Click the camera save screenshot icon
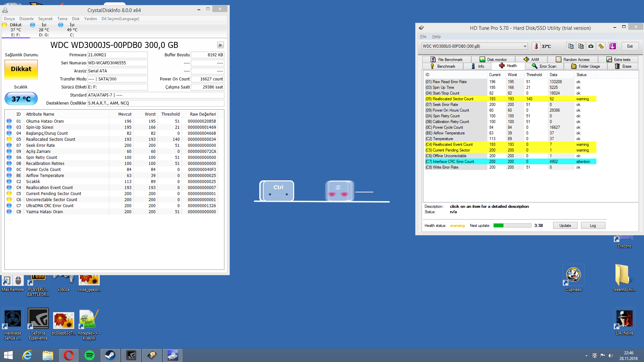The image size is (644, 362). pyautogui.click(x=591, y=46)
